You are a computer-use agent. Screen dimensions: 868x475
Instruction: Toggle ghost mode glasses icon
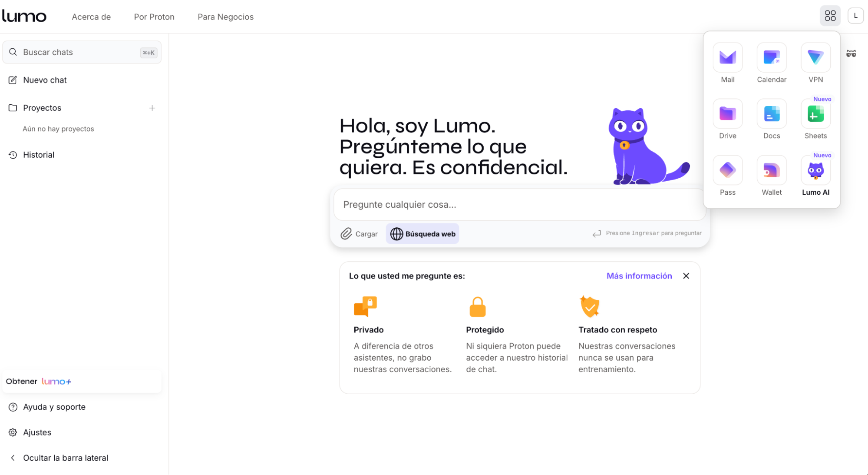click(x=851, y=53)
